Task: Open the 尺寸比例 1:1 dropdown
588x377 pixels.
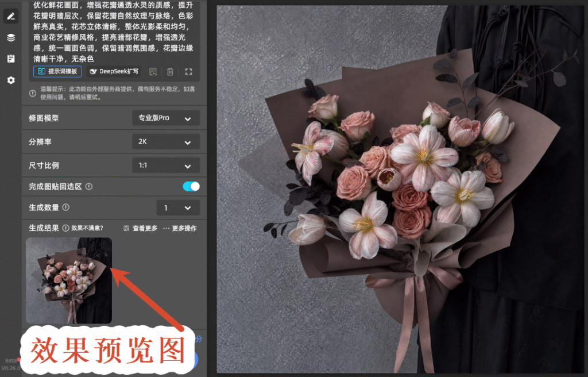Action: coord(166,165)
